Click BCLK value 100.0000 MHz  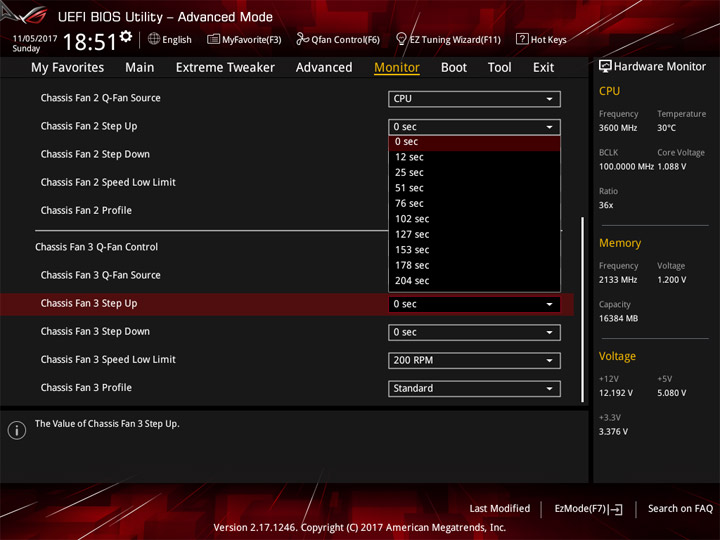tap(626, 167)
